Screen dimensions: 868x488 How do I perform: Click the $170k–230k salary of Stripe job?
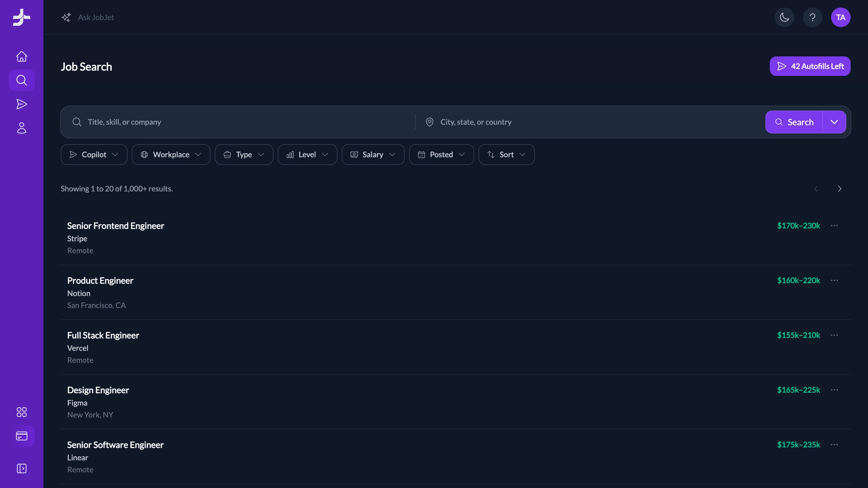tap(799, 225)
